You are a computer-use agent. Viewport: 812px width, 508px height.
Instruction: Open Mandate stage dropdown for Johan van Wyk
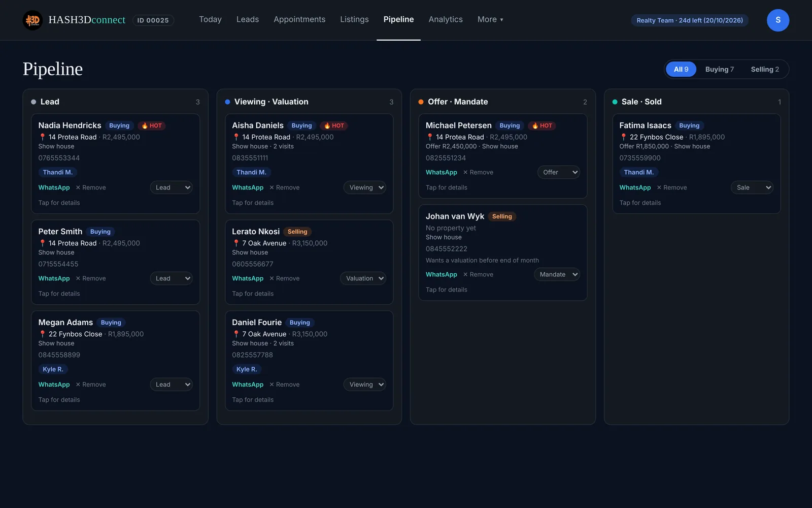tap(557, 274)
